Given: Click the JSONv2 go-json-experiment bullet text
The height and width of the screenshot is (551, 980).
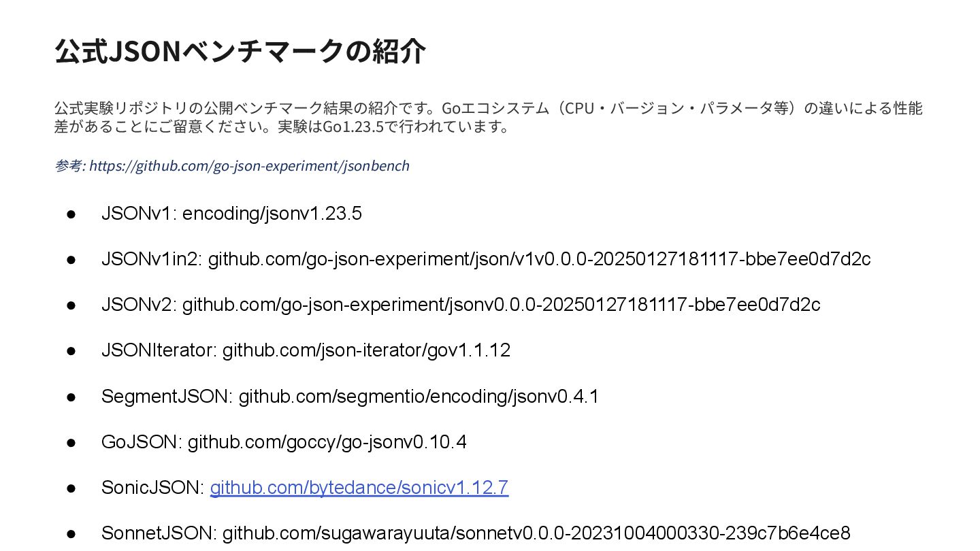Looking at the screenshot, I should click(x=461, y=305).
